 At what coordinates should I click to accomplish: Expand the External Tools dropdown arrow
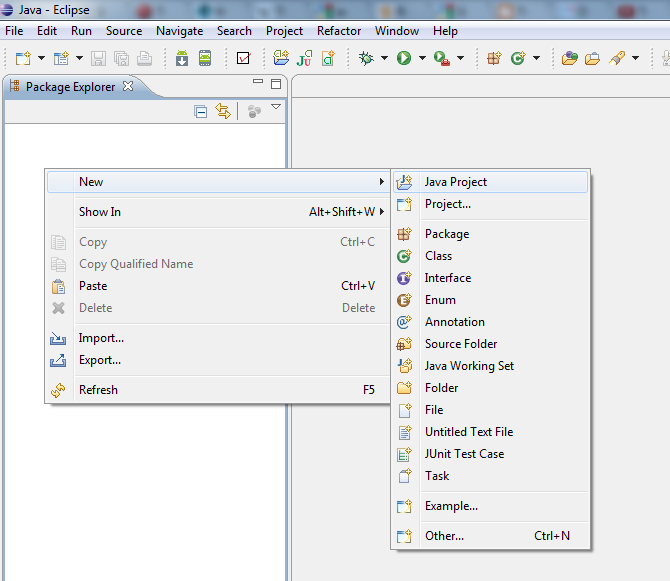(460, 58)
